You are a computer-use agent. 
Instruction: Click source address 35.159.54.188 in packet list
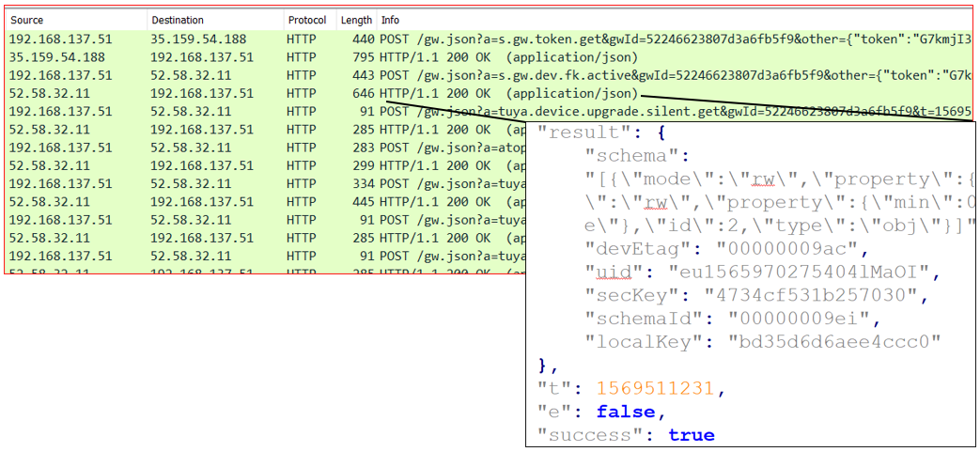[x=57, y=57]
